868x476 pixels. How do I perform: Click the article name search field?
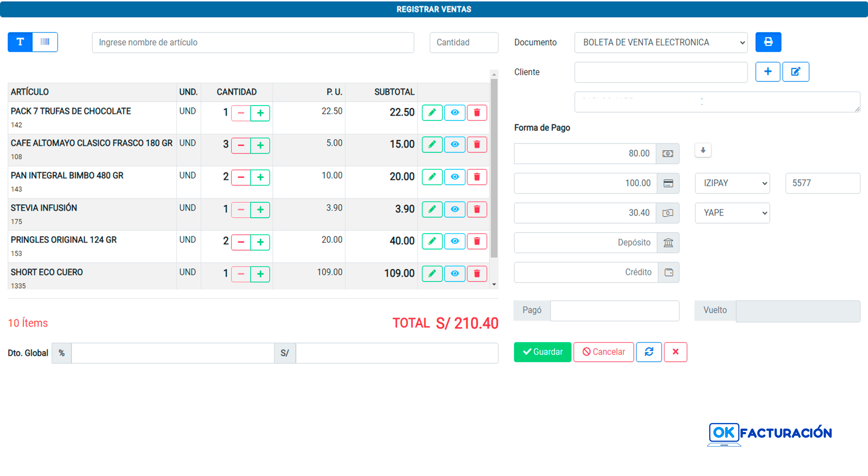coord(253,42)
